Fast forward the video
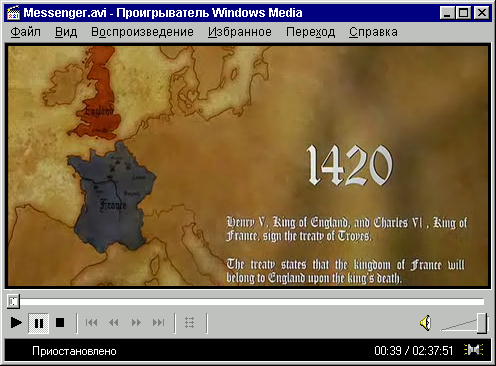The image size is (496, 366). point(136,323)
